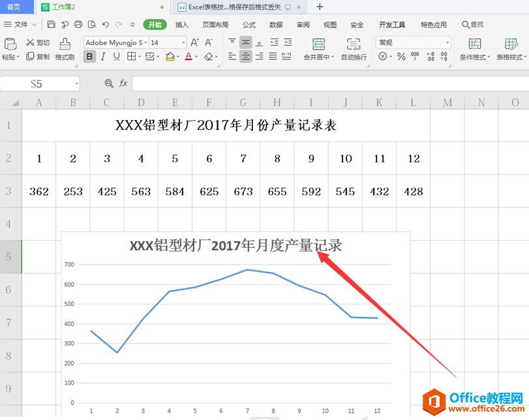The width and height of the screenshot is (529, 420).
Task: Switch to the 公式 Formulas tab
Action: (249, 25)
